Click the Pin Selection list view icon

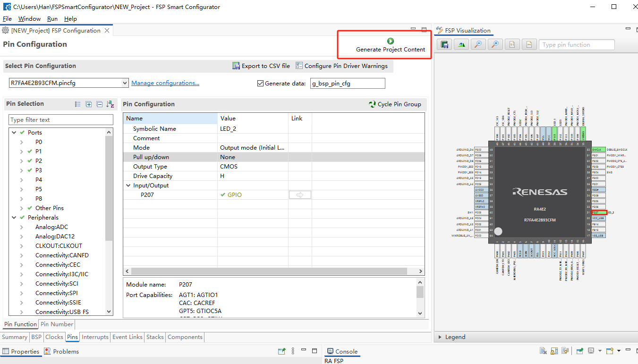(78, 104)
